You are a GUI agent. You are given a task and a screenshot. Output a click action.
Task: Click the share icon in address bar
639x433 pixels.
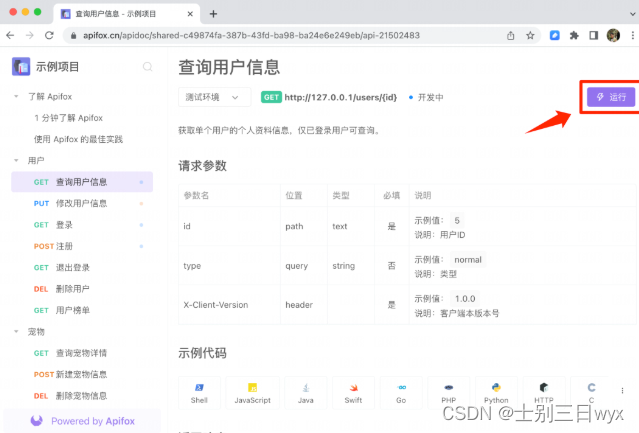click(x=511, y=35)
